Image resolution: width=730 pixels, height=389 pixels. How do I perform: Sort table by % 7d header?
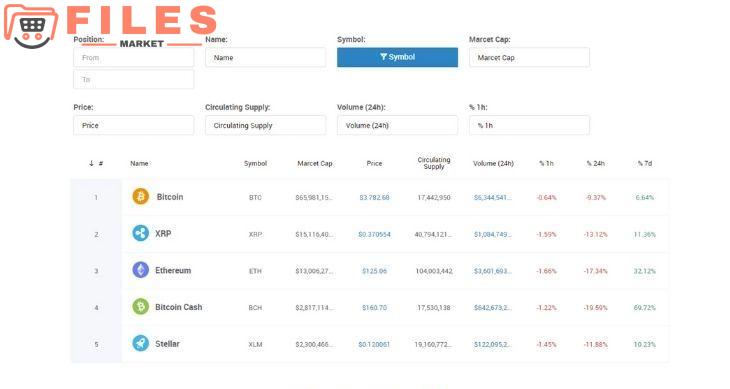(x=644, y=163)
